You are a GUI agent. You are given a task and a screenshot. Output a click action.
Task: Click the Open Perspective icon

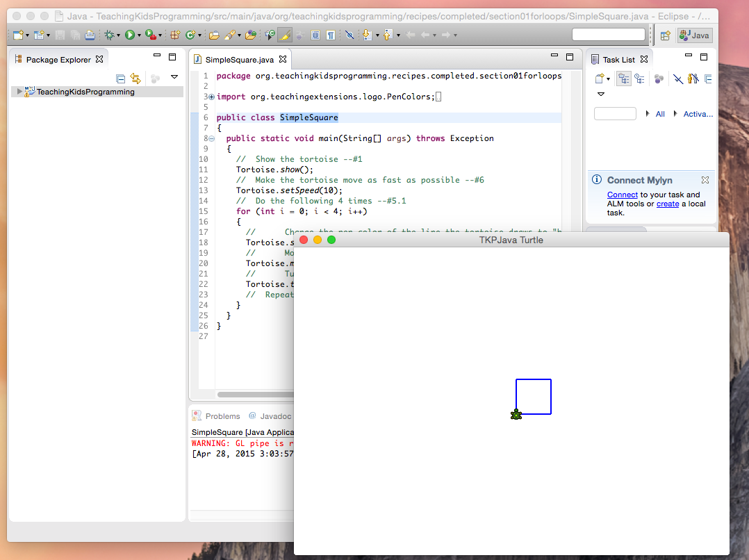click(665, 35)
